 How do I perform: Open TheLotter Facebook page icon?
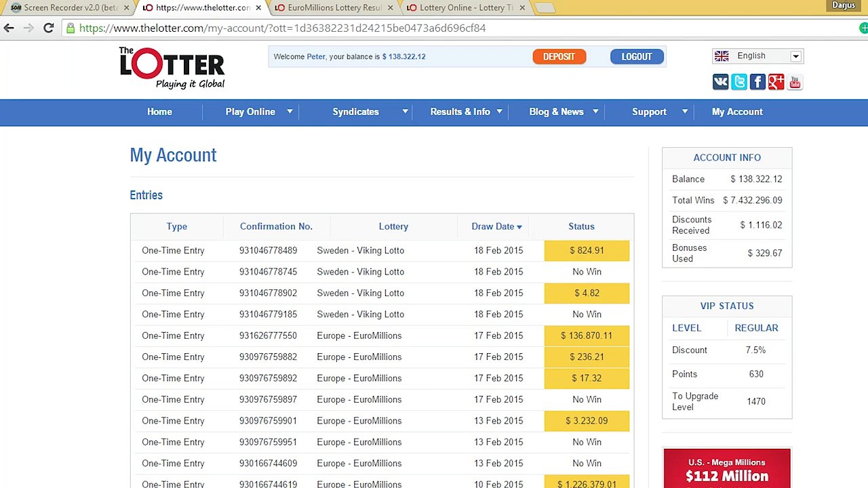[757, 82]
